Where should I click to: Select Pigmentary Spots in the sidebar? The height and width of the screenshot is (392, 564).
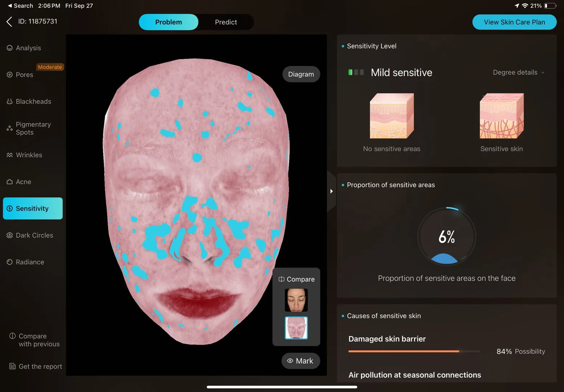(33, 128)
